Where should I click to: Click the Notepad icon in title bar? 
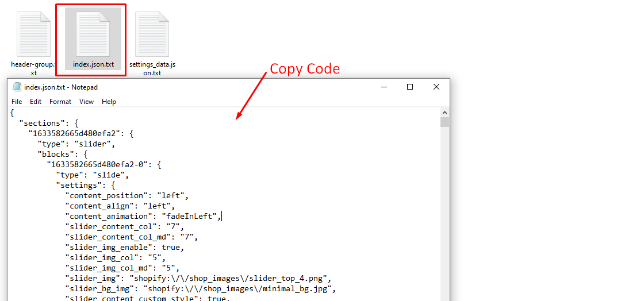tap(17, 87)
